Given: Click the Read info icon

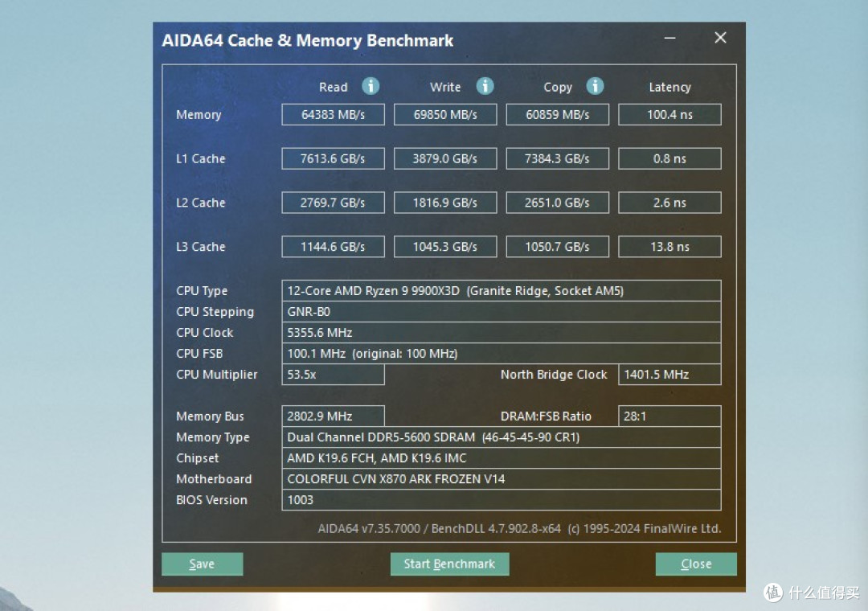Looking at the screenshot, I should pos(371,86).
